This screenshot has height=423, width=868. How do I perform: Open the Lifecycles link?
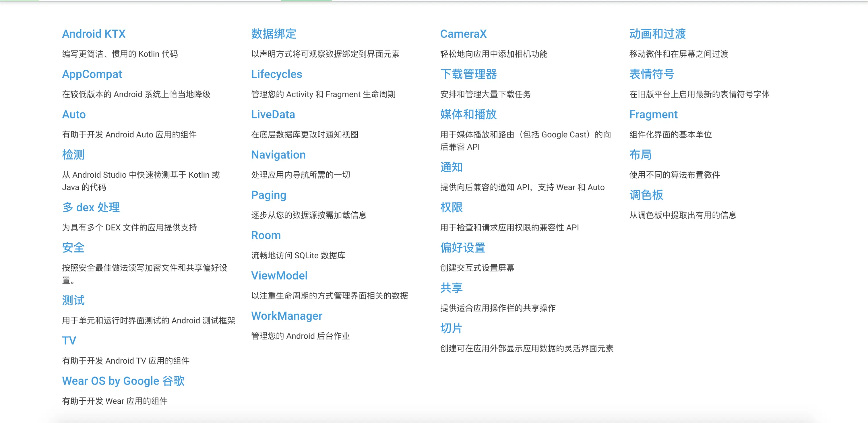(x=276, y=74)
